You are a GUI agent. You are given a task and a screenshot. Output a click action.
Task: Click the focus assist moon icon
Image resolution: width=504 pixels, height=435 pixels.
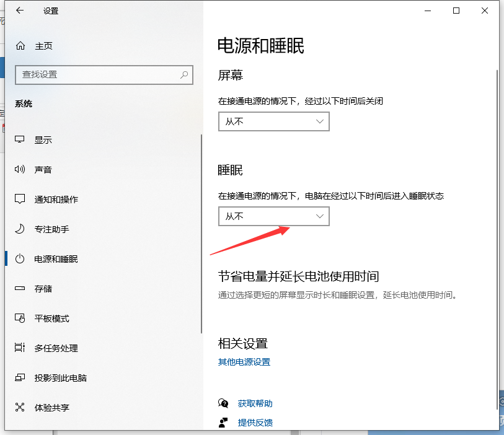pos(20,229)
